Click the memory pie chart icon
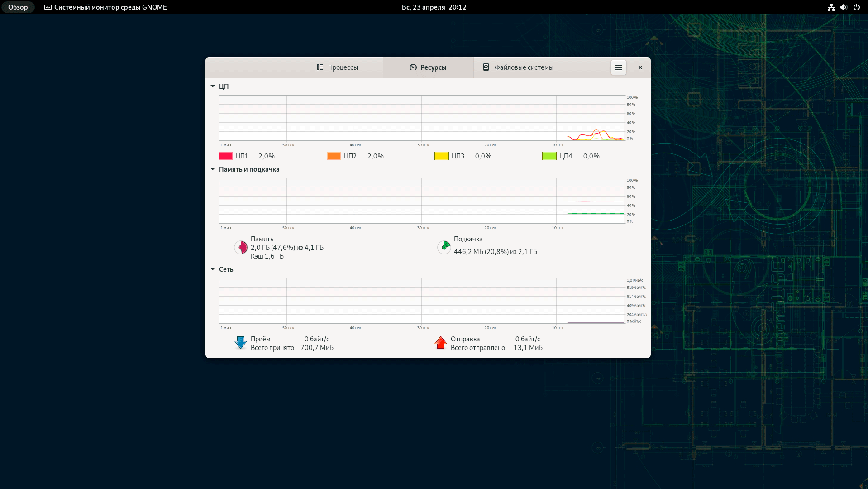Screen dimensions: 868x489 (x=241, y=248)
